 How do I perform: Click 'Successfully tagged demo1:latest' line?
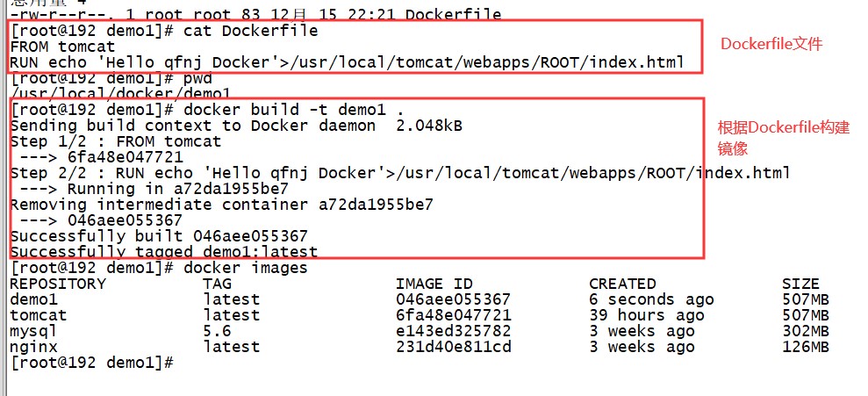tap(164, 252)
